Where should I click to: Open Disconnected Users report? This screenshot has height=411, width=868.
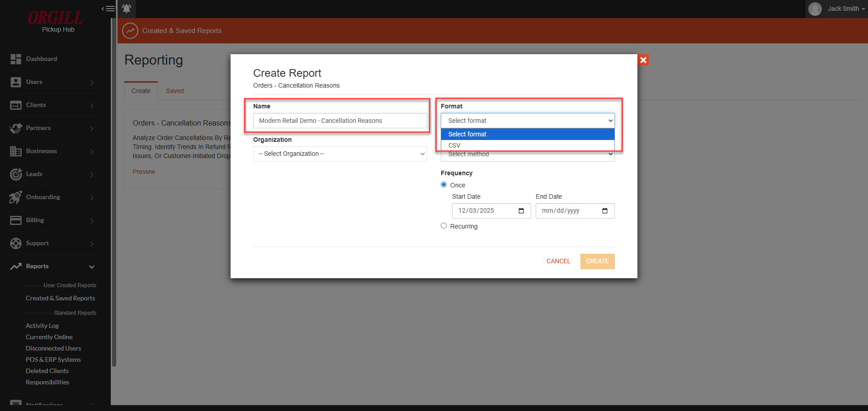coord(53,348)
